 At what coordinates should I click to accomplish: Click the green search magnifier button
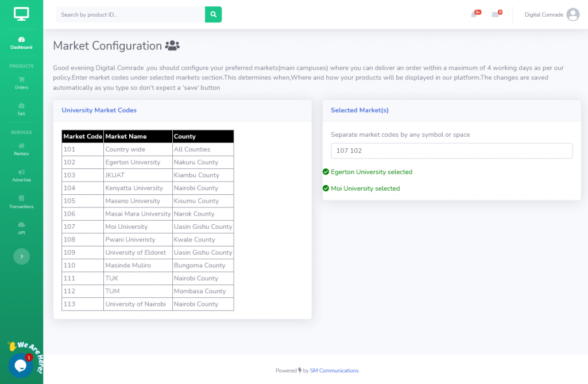214,14
